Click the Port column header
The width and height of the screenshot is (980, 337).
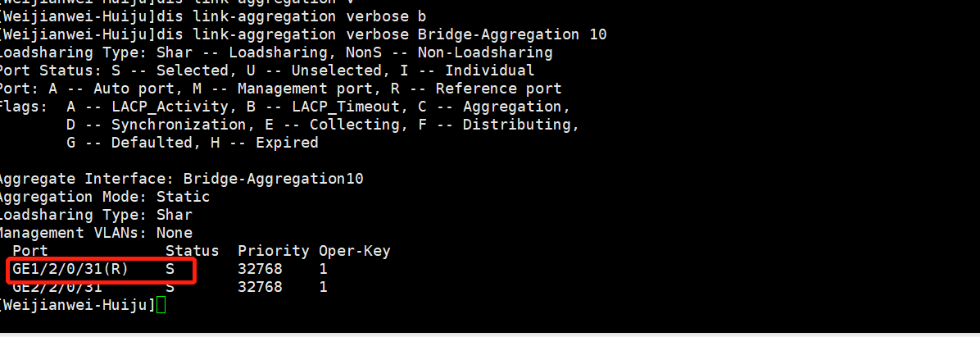point(30,251)
